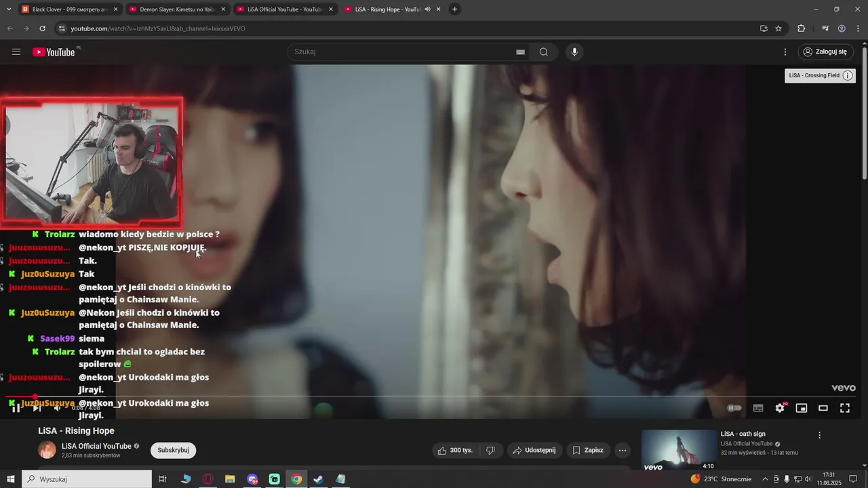Open the YouTube hamburger guide menu

16,52
